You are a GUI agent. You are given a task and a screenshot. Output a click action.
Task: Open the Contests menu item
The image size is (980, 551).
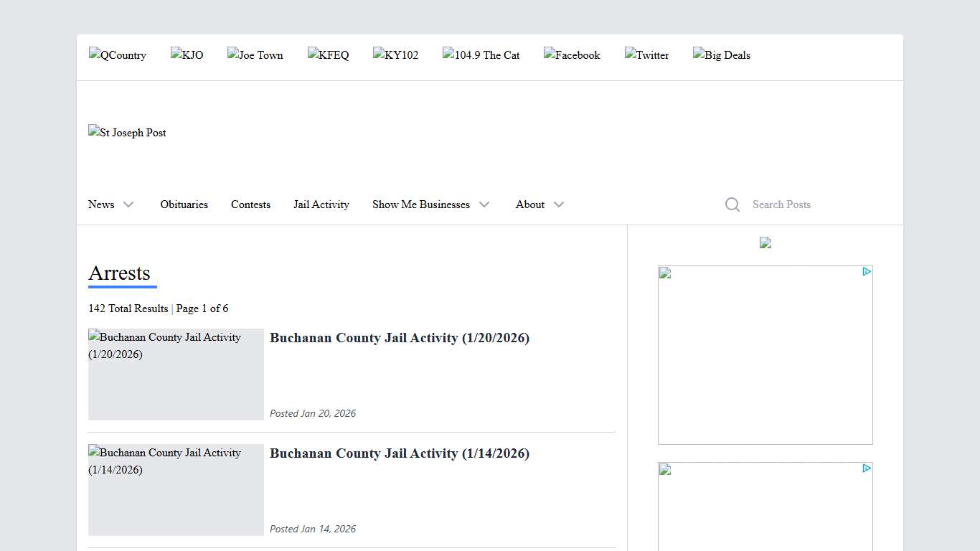tap(250, 204)
